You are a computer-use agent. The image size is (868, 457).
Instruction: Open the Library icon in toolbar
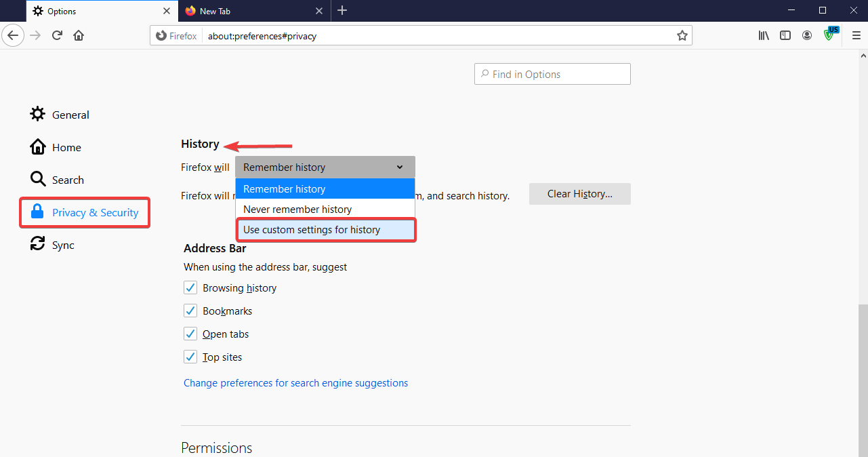tap(764, 35)
